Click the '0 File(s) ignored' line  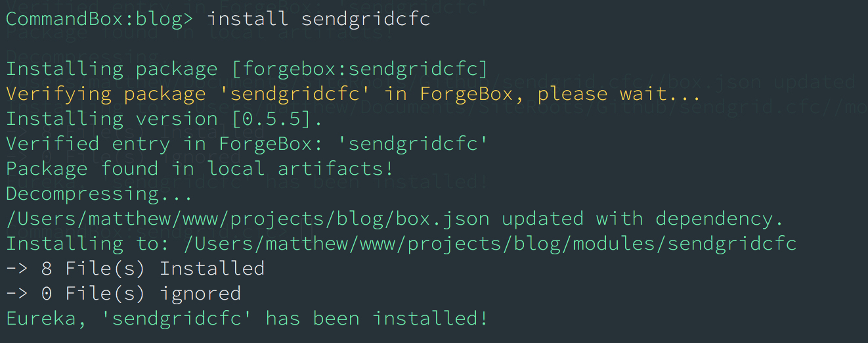[x=123, y=293]
